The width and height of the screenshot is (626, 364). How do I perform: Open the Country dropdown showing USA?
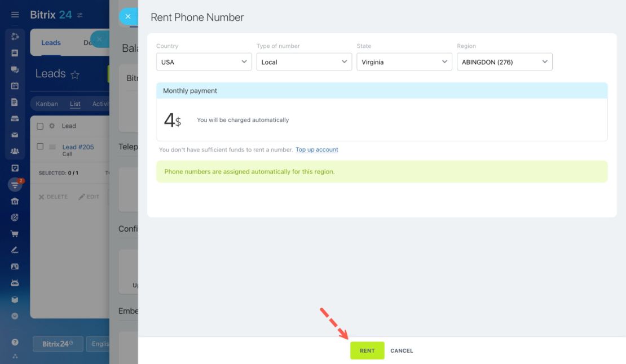(204, 62)
